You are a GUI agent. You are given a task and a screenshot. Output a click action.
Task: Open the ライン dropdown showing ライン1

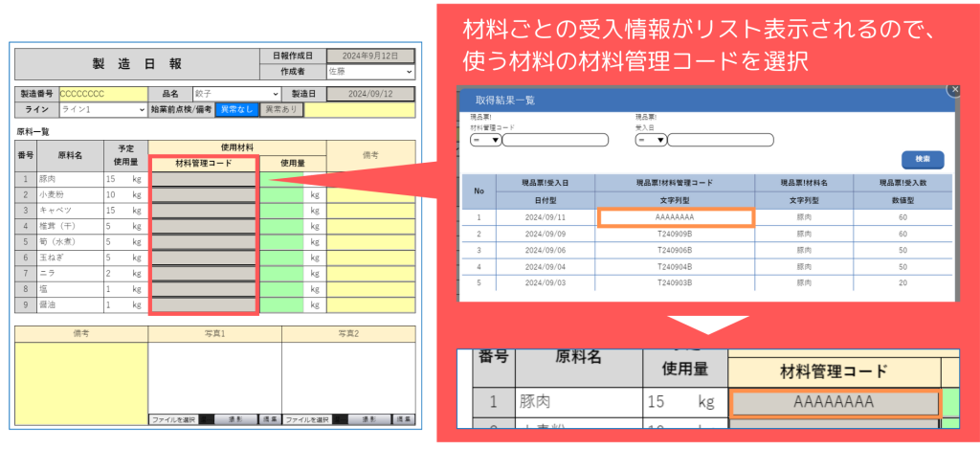pyautogui.click(x=103, y=110)
